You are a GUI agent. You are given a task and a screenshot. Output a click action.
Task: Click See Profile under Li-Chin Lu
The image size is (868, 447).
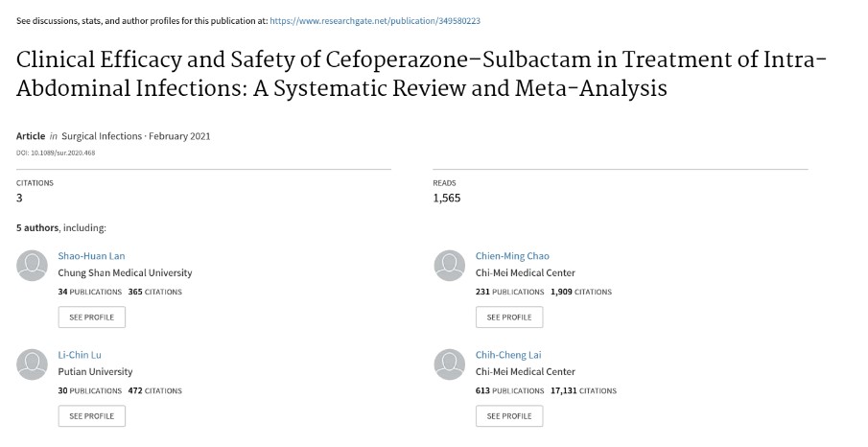92,416
